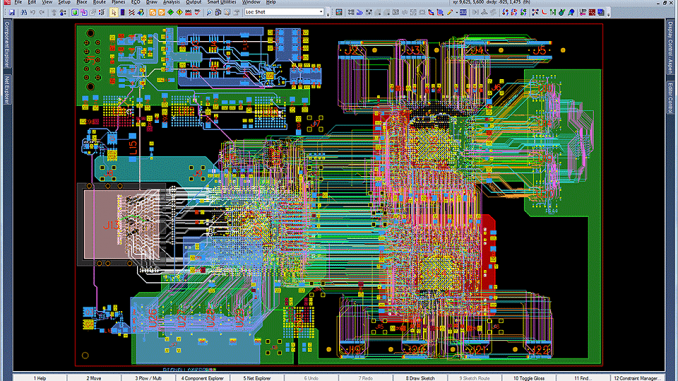Click the 8 Draw Sketch button
Screen dimensions: 678x381
tap(420, 378)
